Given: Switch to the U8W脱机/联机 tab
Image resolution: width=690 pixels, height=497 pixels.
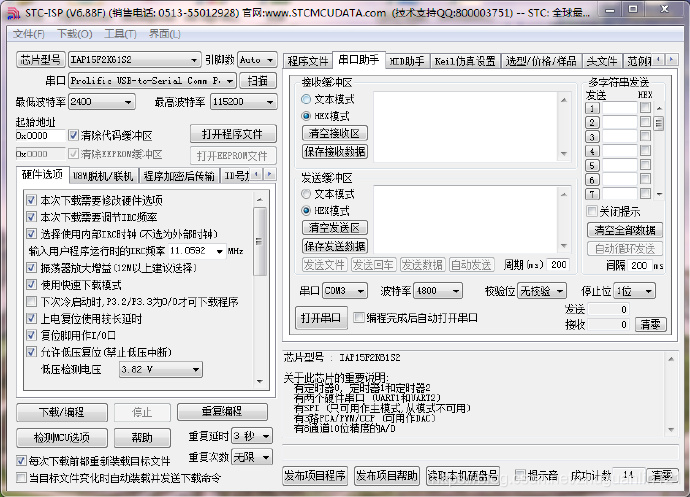Looking at the screenshot, I should point(103,176).
